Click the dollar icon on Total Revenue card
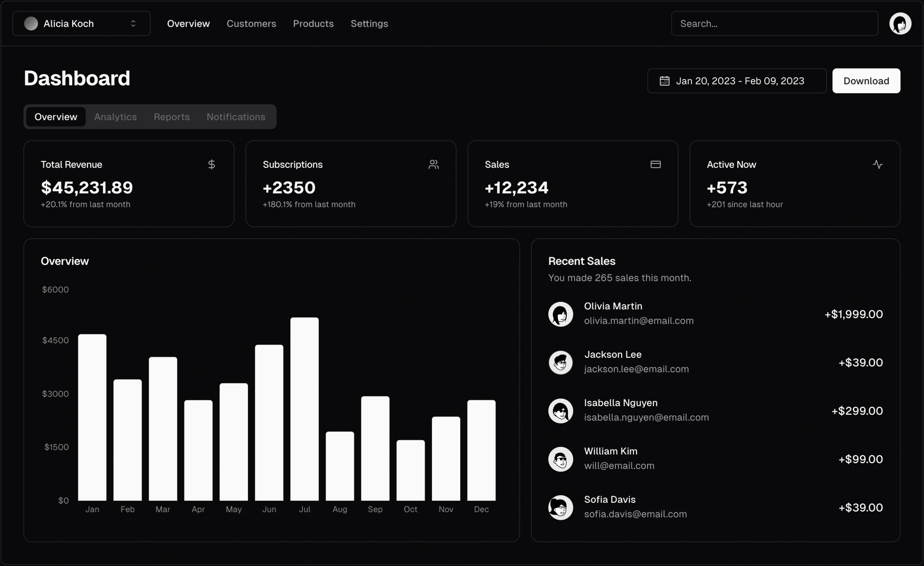924x566 pixels. click(211, 164)
